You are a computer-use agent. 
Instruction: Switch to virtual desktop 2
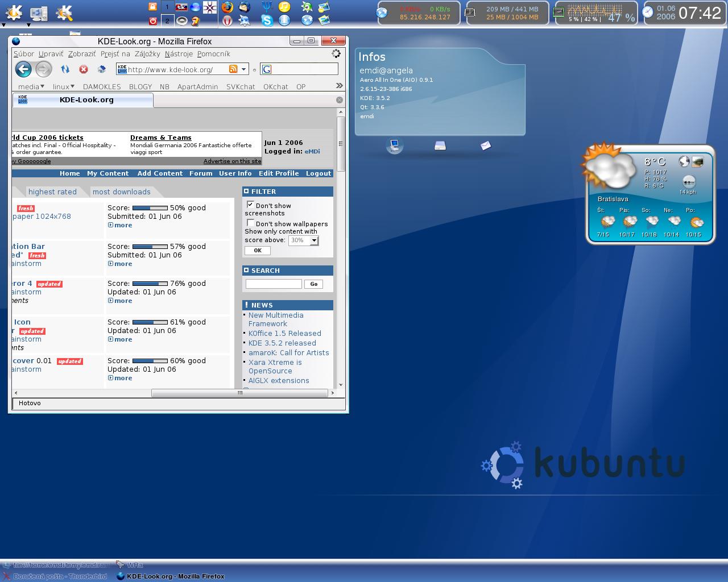tap(167, 20)
